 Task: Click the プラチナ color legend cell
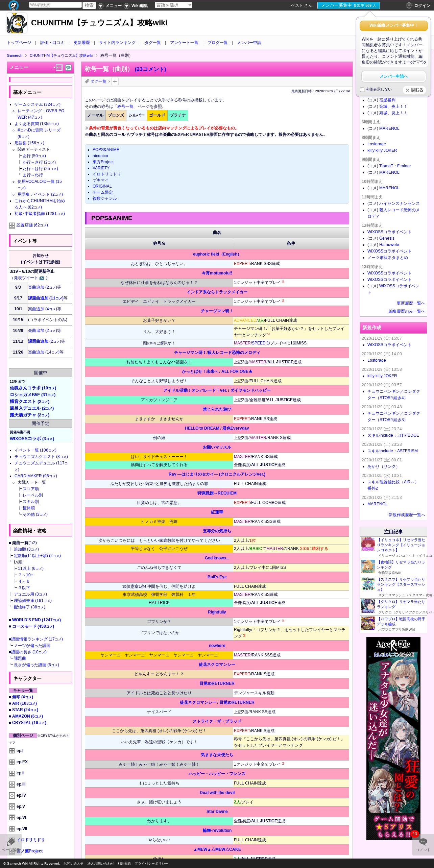pos(178,115)
